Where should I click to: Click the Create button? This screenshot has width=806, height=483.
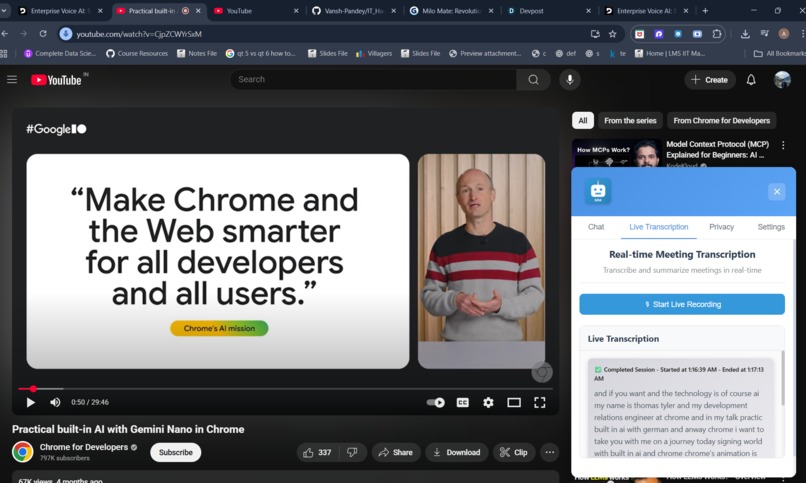[x=709, y=80]
